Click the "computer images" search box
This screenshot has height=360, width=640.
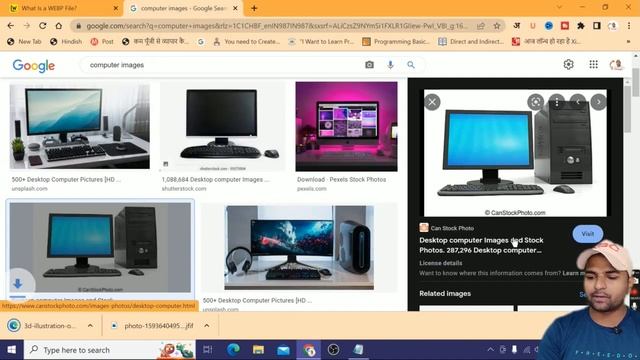coord(222,65)
